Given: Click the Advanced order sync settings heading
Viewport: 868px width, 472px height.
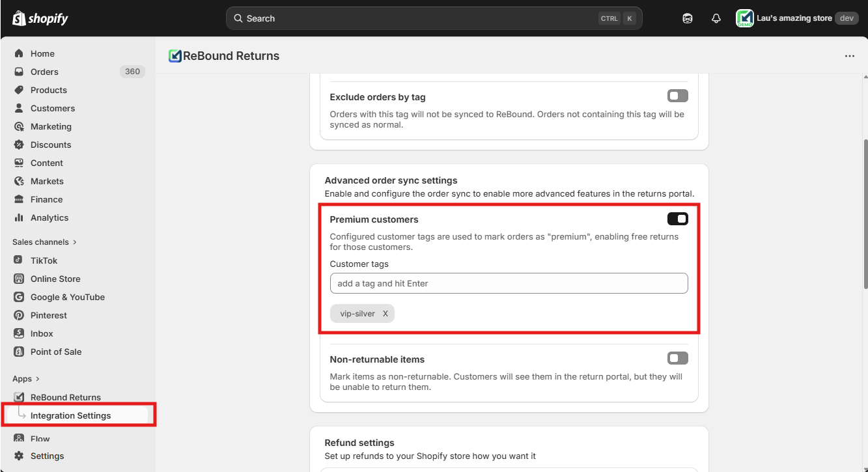Looking at the screenshot, I should point(391,180).
